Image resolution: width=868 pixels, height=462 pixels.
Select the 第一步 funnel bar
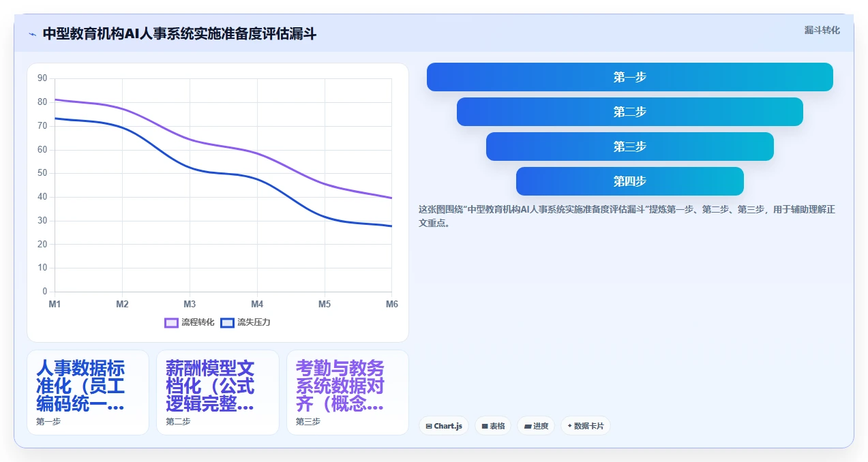point(630,77)
